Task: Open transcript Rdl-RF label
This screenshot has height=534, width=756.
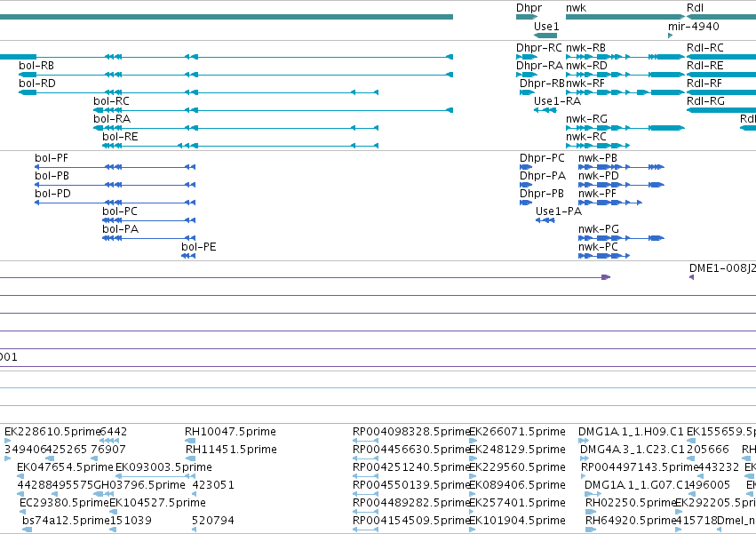Action: 704,84
